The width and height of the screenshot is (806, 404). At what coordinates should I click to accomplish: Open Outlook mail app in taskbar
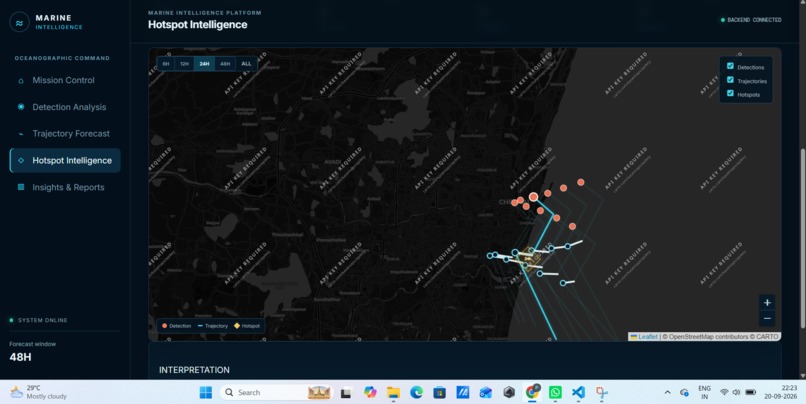point(486,393)
